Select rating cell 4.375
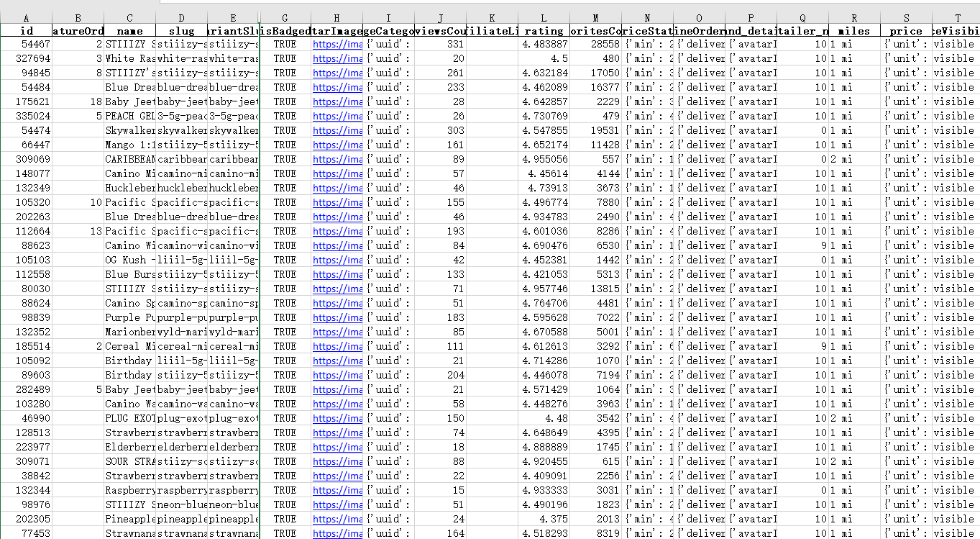The height and width of the screenshot is (539, 980). click(544, 519)
